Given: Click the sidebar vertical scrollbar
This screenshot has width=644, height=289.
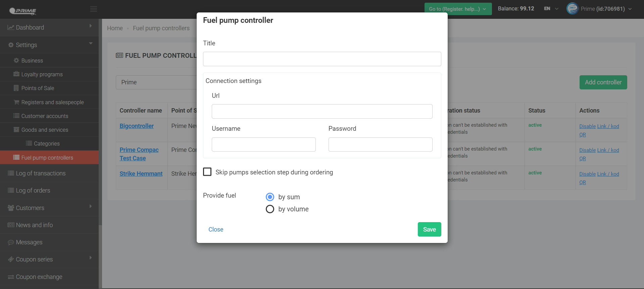Looking at the screenshot, I should pos(100,255).
